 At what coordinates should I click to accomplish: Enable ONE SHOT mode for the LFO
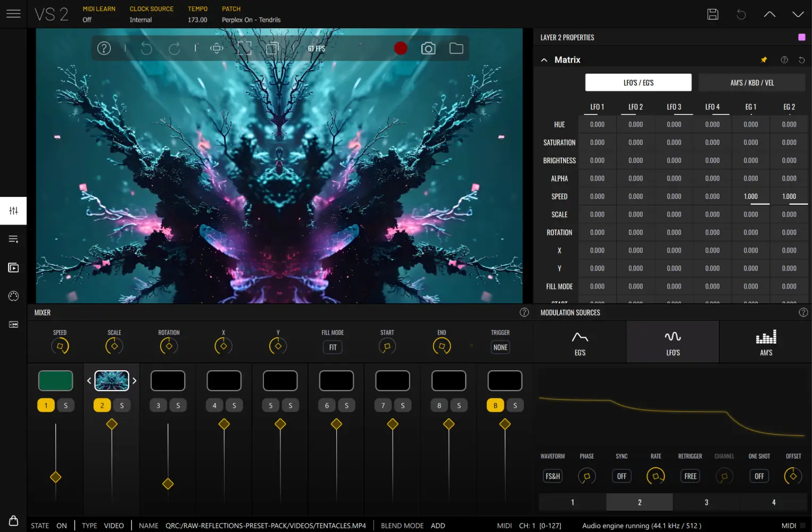point(759,476)
